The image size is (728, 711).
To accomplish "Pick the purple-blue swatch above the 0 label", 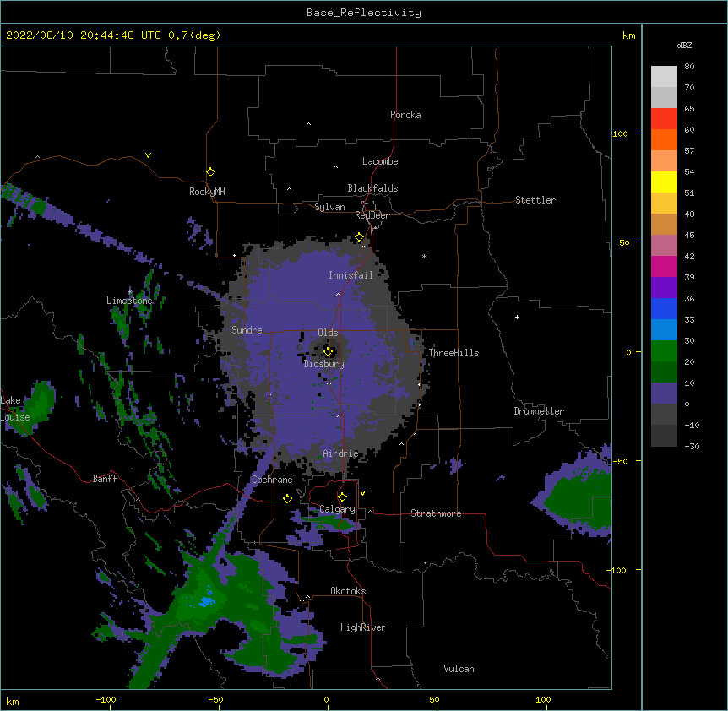I will click(664, 393).
